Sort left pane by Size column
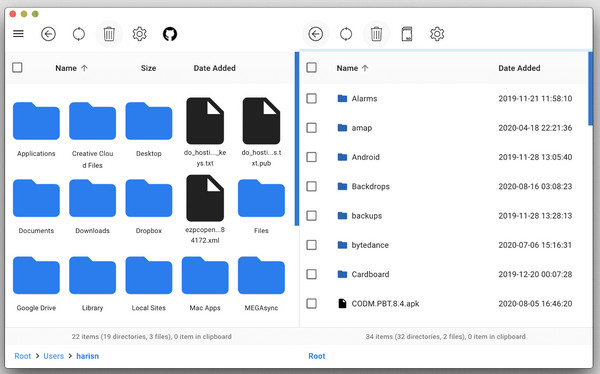The height and width of the screenshot is (374, 600). tap(148, 68)
